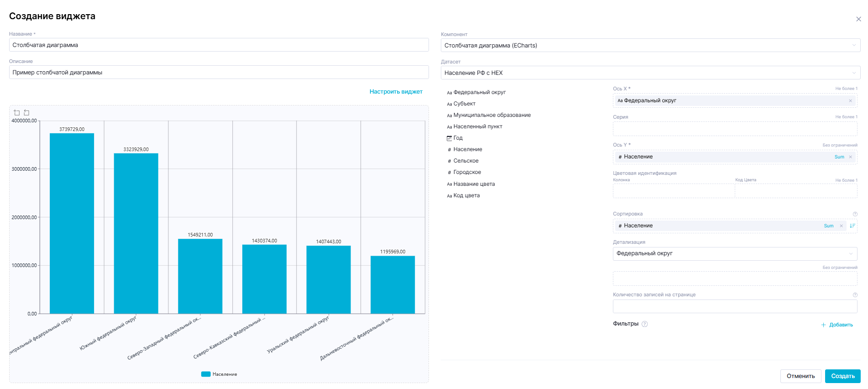Select the Год date field
This screenshot has width=868, height=389.
tap(458, 138)
